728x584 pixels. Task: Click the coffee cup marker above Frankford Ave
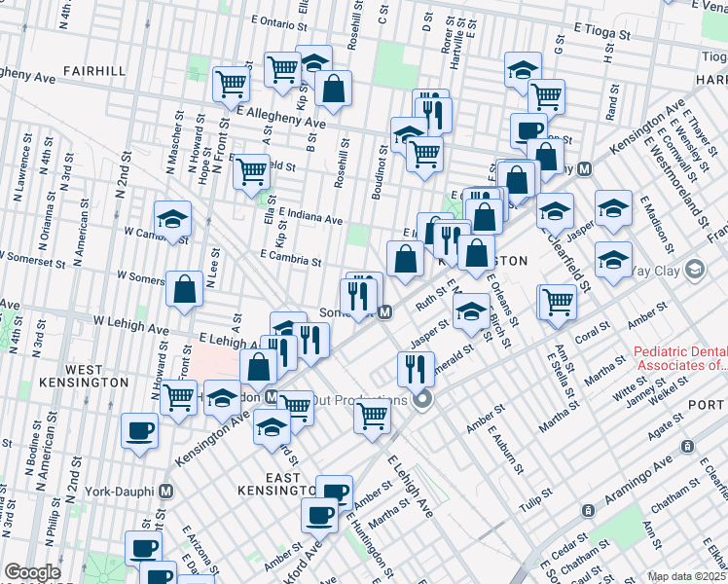(x=319, y=519)
